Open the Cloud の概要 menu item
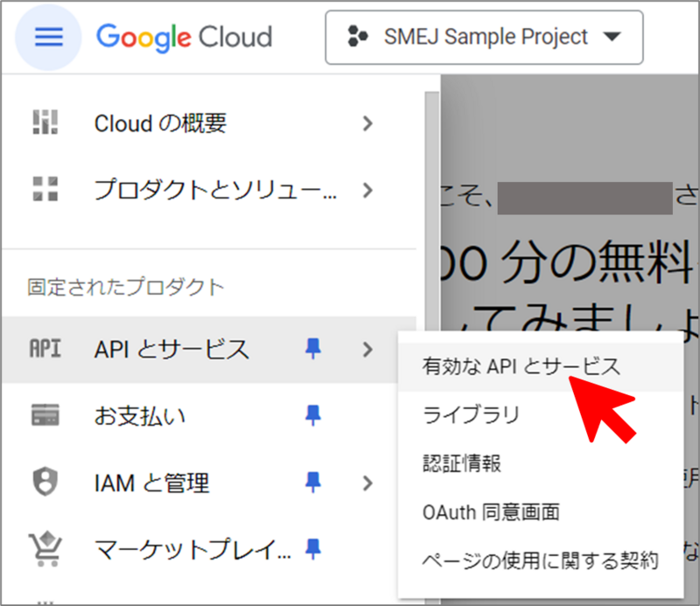Screen dimensions: 700x606 pos(209,123)
